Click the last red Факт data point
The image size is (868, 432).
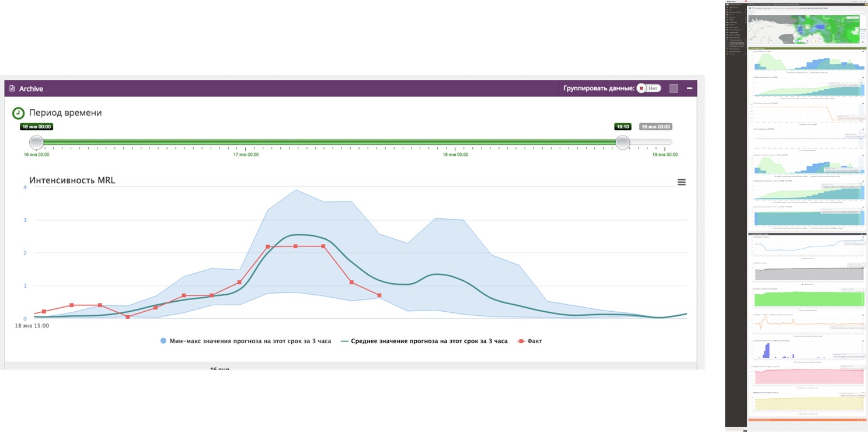click(379, 295)
